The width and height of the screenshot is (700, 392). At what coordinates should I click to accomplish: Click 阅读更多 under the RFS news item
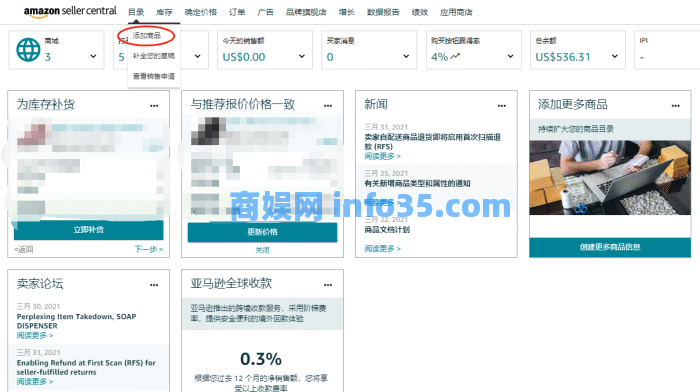383,156
